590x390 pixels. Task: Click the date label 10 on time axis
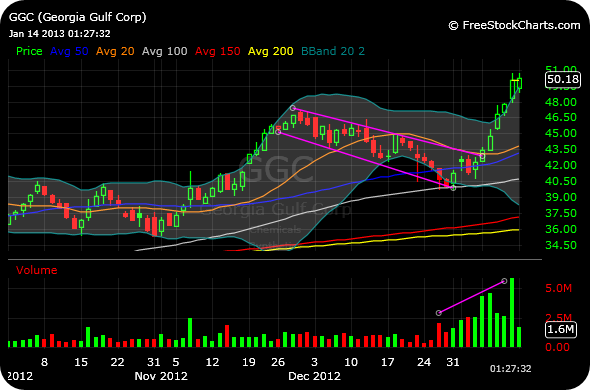(351, 362)
